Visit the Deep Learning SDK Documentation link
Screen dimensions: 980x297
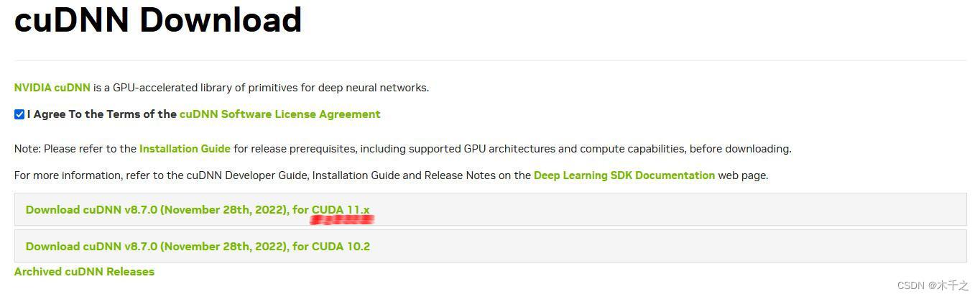[x=624, y=175]
